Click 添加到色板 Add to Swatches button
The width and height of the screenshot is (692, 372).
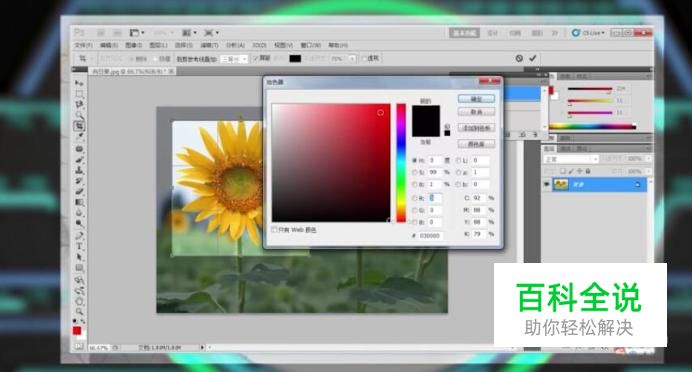(476, 128)
